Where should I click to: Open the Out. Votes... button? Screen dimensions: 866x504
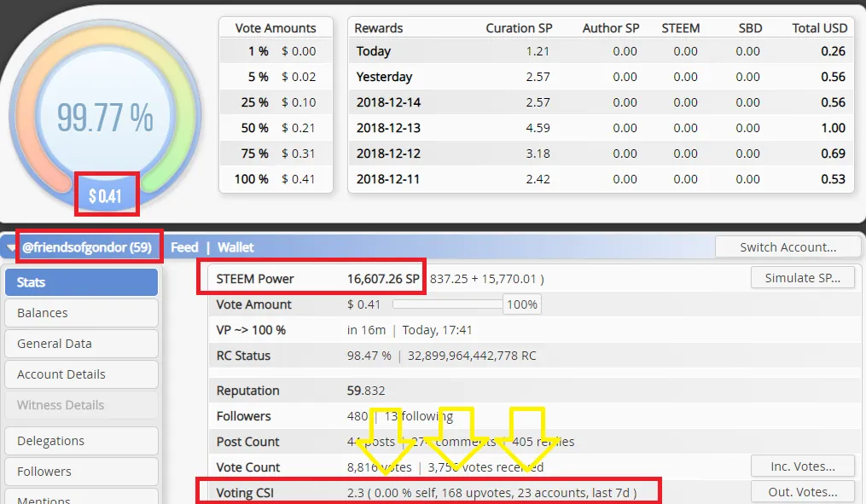tap(803, 492)
